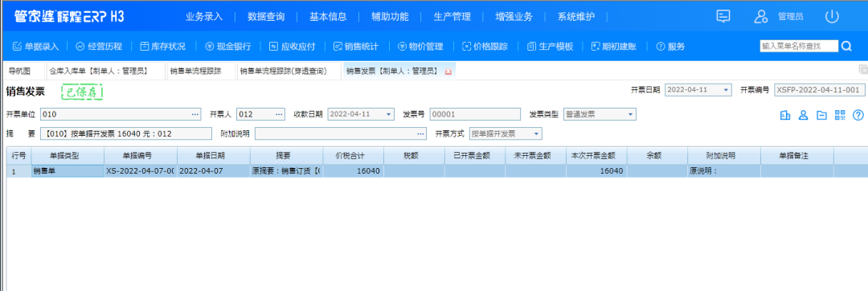Click the 开票单位 lookup ellipsis button
The image size is (868, 291).
pos(194,114)
